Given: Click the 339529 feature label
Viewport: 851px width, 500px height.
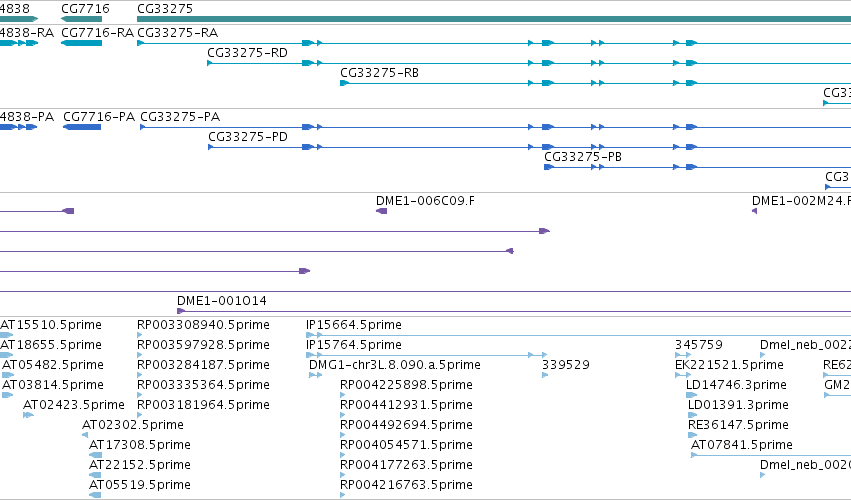Looking at the screenshot, I should coord(566,365).
